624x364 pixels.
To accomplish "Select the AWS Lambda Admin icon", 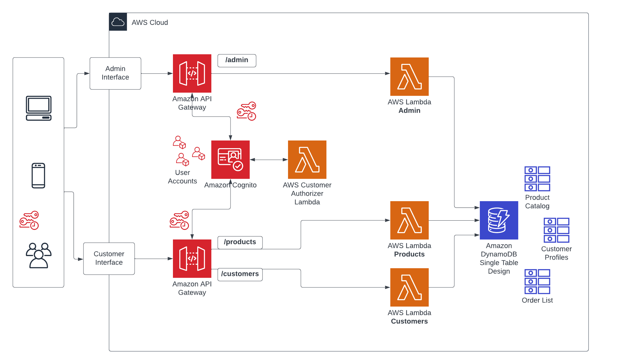I will coord(409,77).
